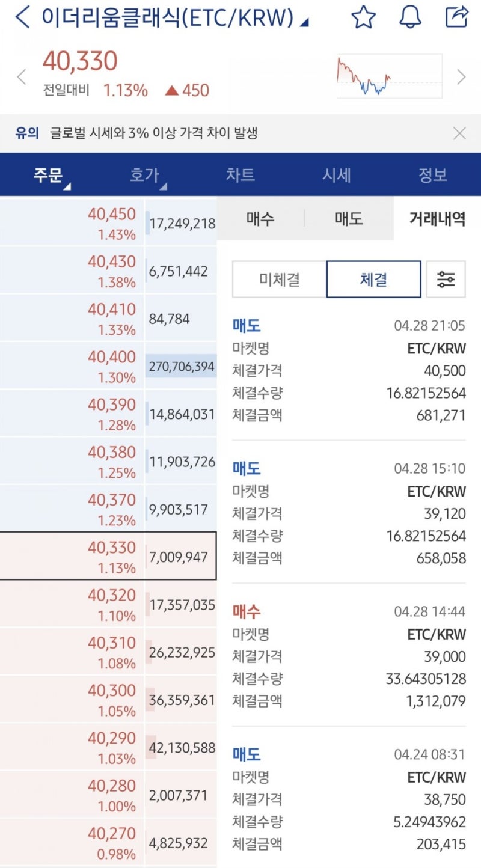
Task: Open notifications via the bell icon
Action: (410, 19)
